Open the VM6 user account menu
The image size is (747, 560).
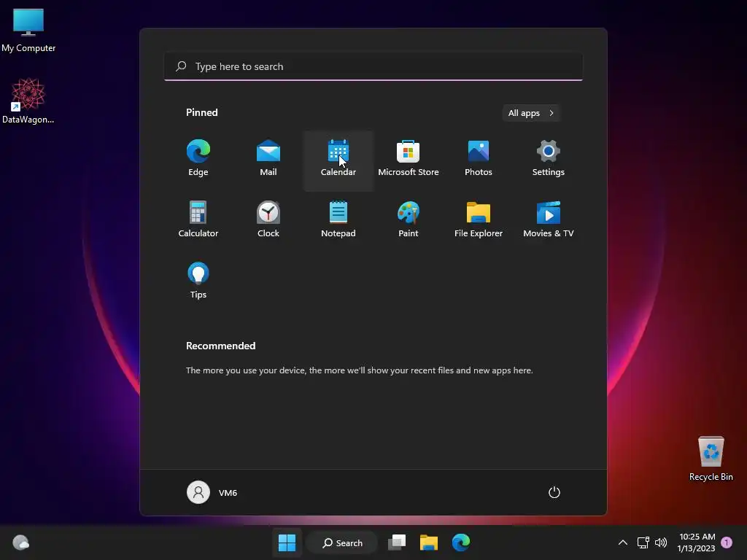coord(212,492)
